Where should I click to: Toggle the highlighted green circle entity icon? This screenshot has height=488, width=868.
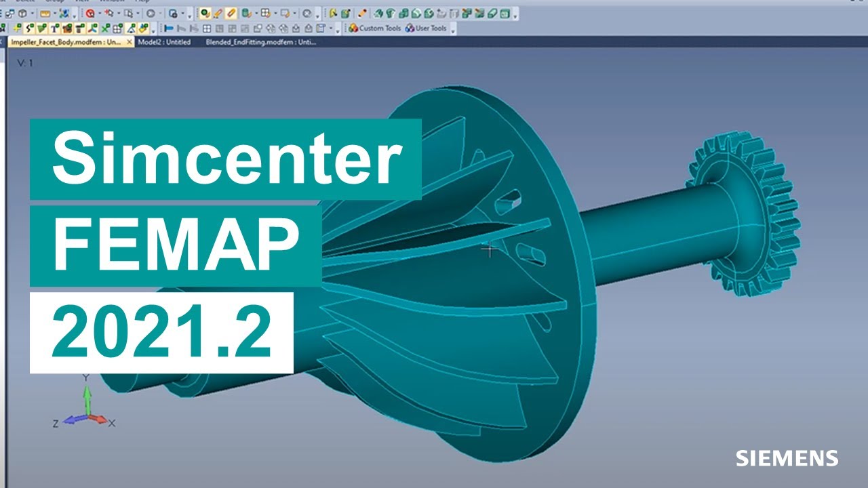(205, 13)
